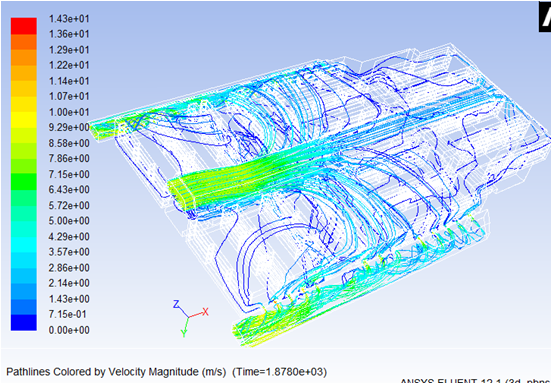
Task: Select the 7.15e+00 legend value
Action: coord(69,174)
